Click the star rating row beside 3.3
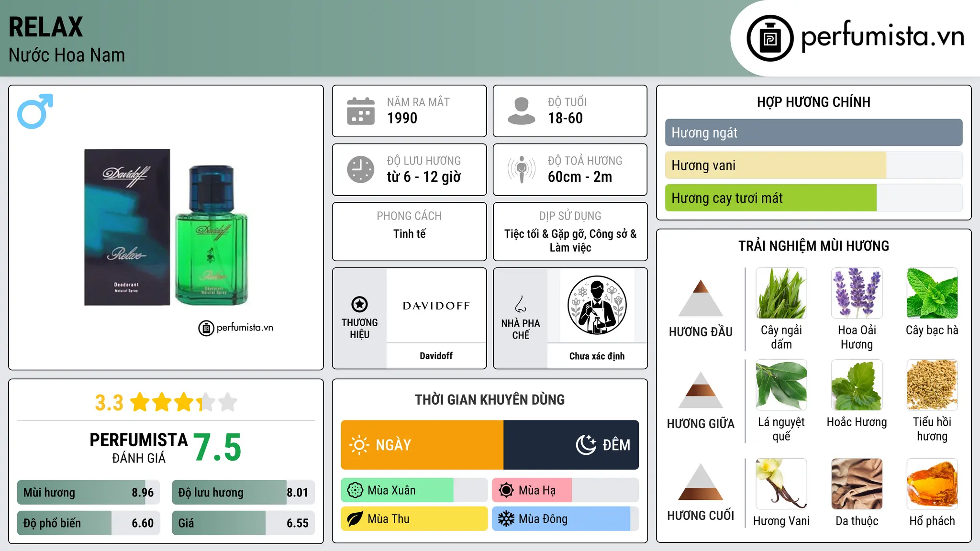The image size is (980, 551). pyautogui.click(x=184, y=402)
